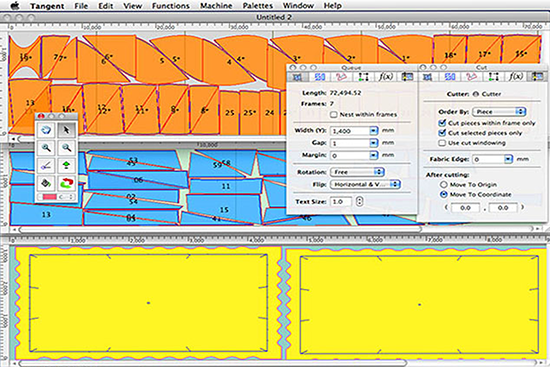550x367 pixels.
Task: Open the pink shape tab in Cut panel
Action: pyautogui.click(x=471, y=76)
